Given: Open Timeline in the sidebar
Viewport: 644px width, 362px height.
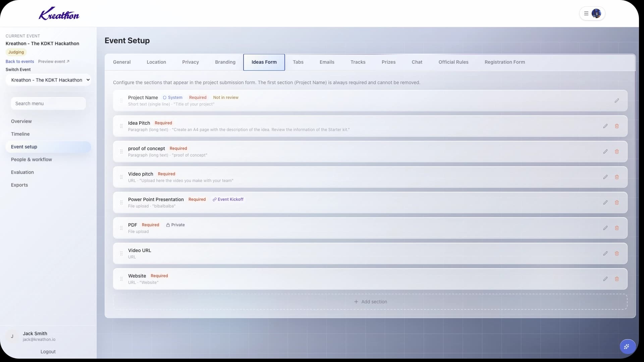Looking at the screenshot, I should click(x=48, y=134).
